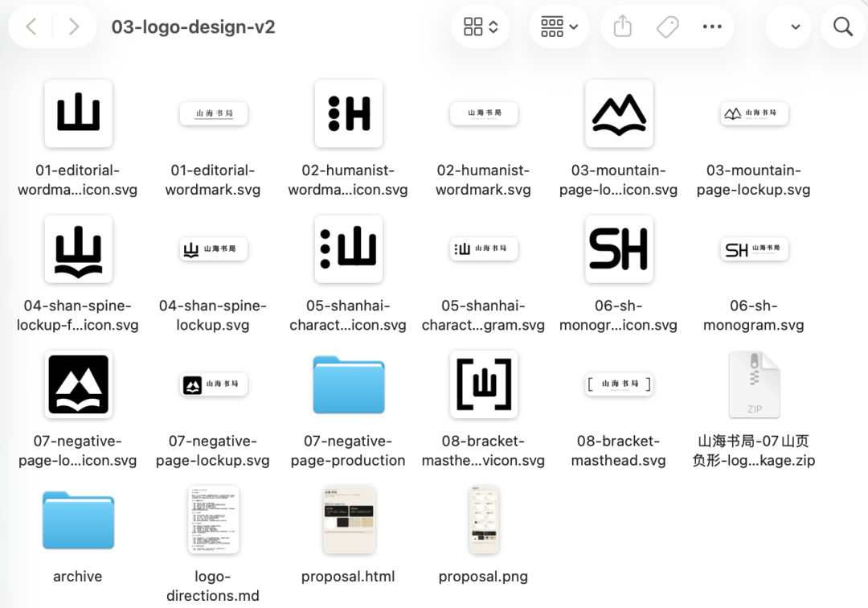Select the 03-mountain-page-lockup icon SVG thumbnail

(619, 113)
